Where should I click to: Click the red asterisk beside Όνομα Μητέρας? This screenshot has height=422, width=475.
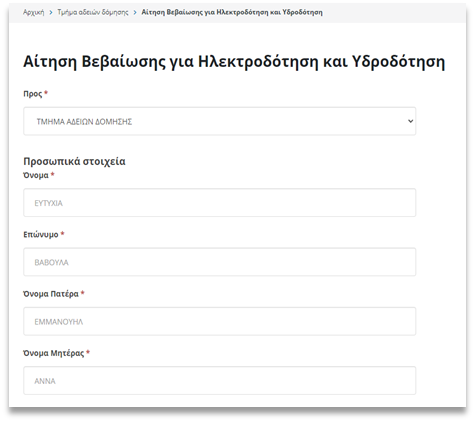point(88,352)
